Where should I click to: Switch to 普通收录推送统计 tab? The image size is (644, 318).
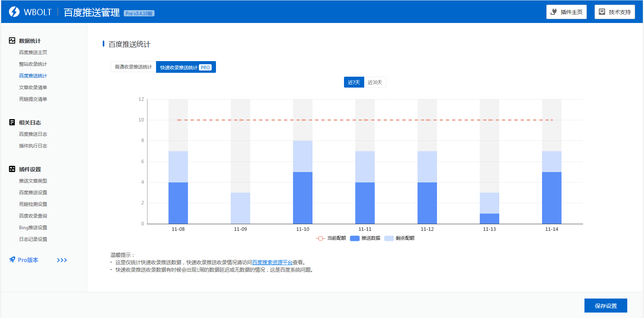click(133, 67)
